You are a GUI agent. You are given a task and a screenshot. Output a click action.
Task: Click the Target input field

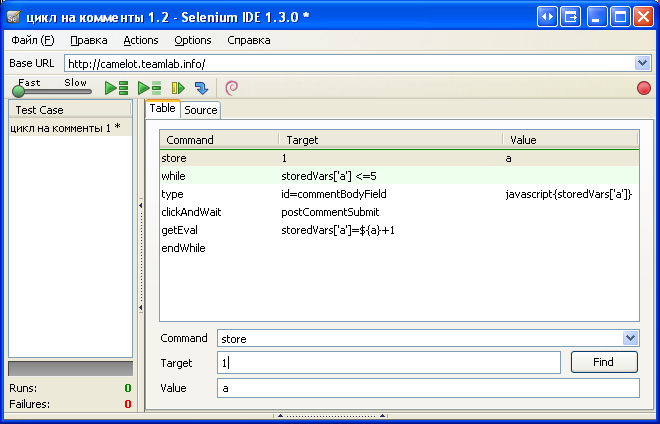point(389,363)
